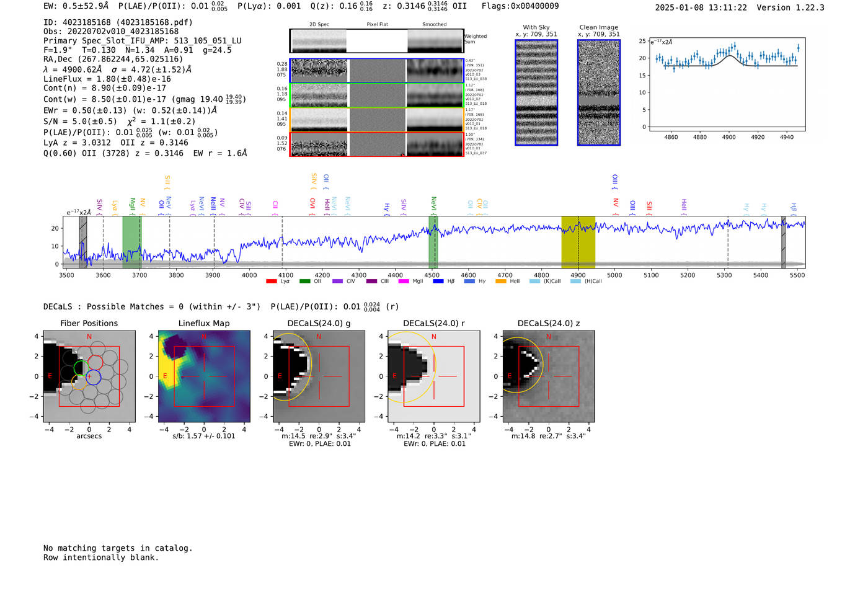Click the Flags:0x00400009 header text
Screen dimensions: 868x591
520,6
